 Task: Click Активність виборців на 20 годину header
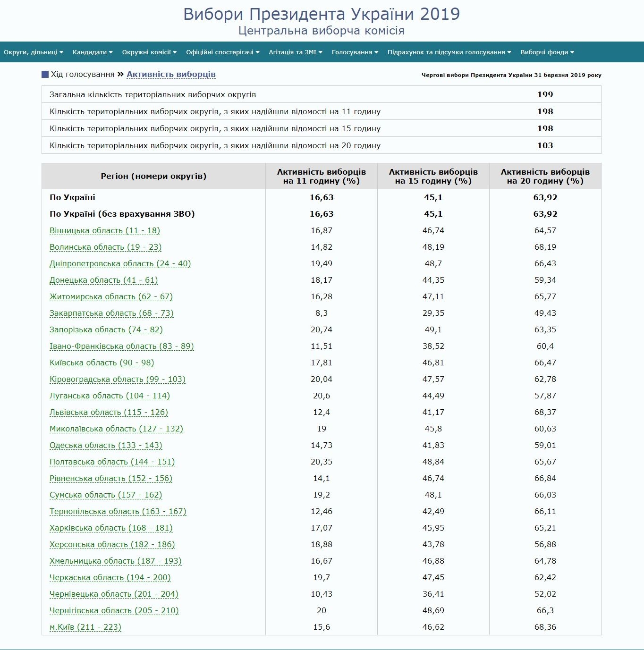pyautogui.click(x=545, y=176)
